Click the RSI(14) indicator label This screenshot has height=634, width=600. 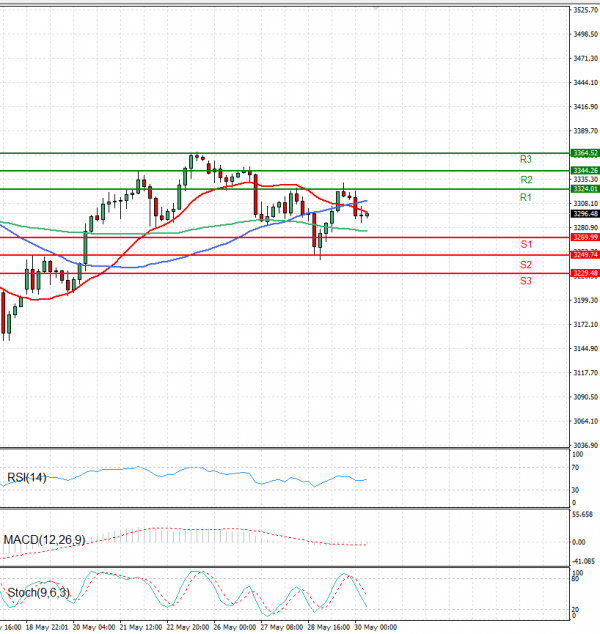pos(25,477)
